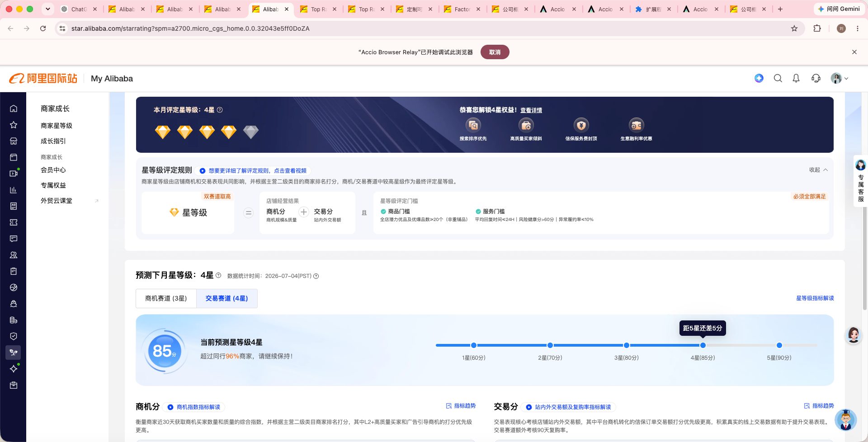The width and height of the screenshot is (868, 442).
Task: Click the star icon in the left sidebar
Action: point(14,125)
